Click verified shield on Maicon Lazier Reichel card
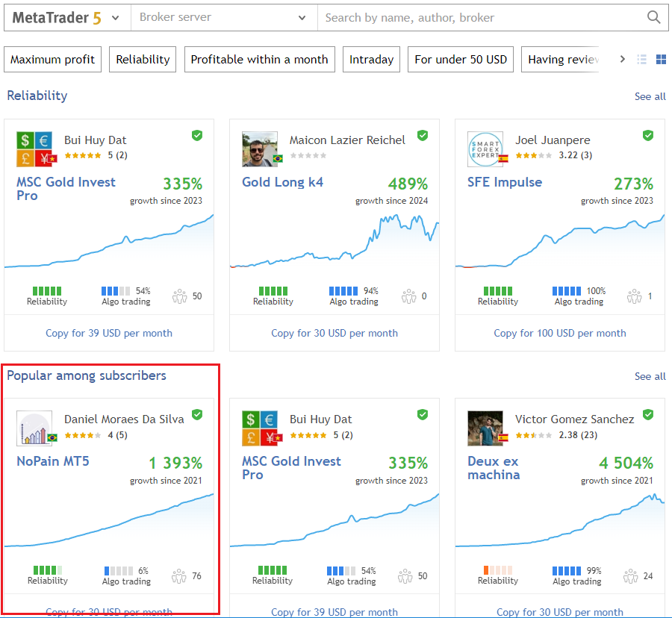The width and height of the screenshot is (672, 618). tap(423, 136)
